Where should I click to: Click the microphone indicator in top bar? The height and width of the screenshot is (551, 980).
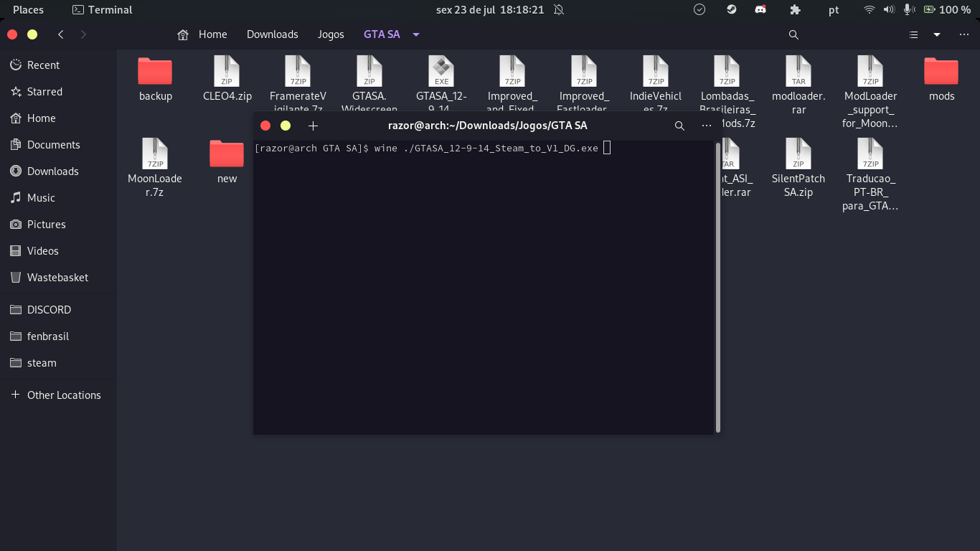909,10
